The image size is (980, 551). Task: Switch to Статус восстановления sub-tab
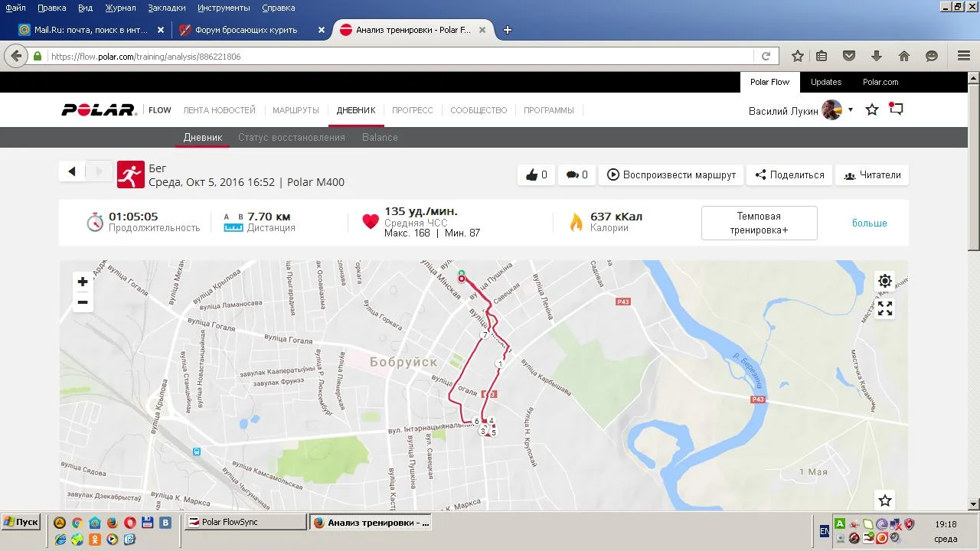292,137
